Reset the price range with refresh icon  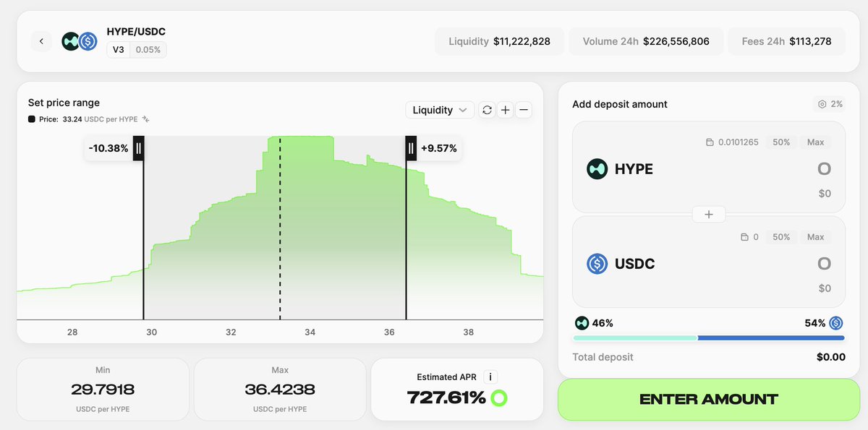point(487,110)
